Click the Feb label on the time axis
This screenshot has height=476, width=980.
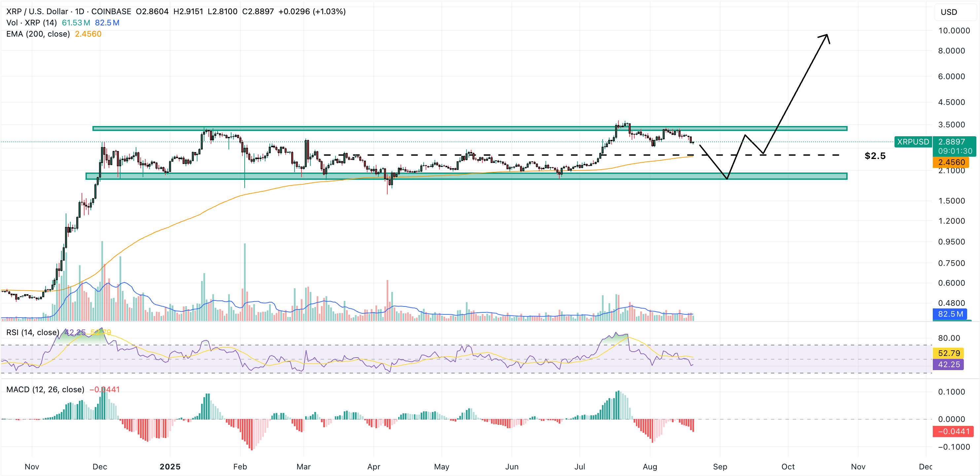[240, 466]
